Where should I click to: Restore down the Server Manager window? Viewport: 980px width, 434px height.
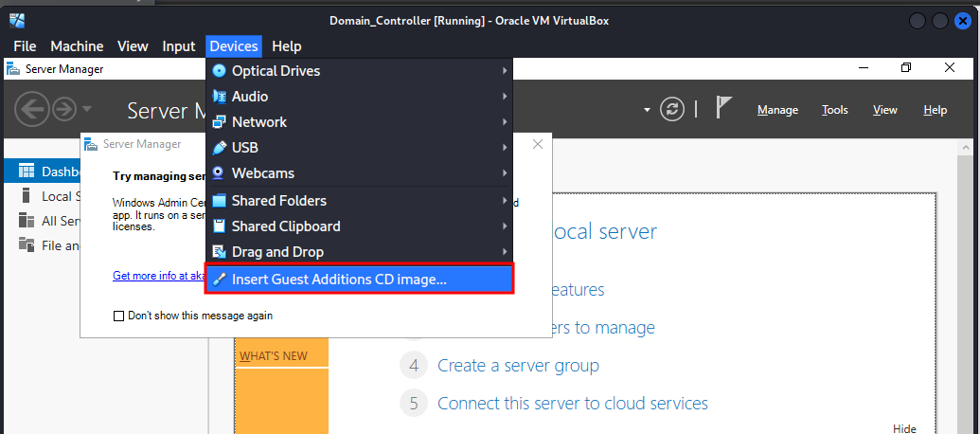click(x=906, y=67)
